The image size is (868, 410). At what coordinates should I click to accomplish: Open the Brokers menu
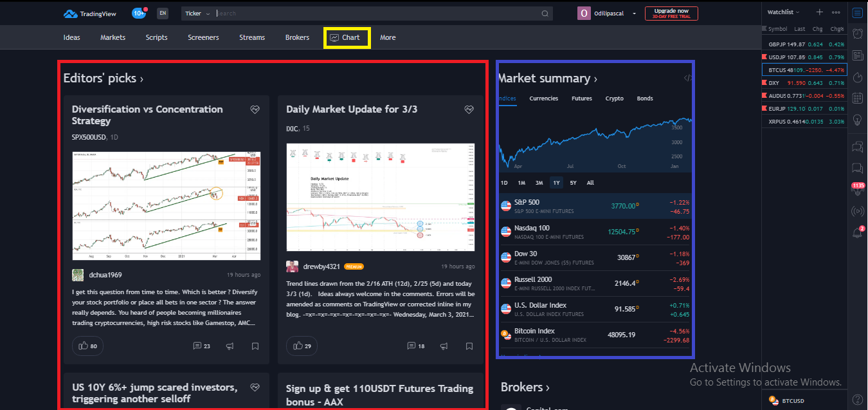click(297, 37)
